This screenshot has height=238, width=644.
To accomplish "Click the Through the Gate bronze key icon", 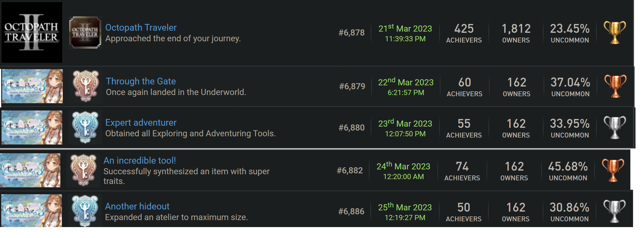I will point(86,86).
